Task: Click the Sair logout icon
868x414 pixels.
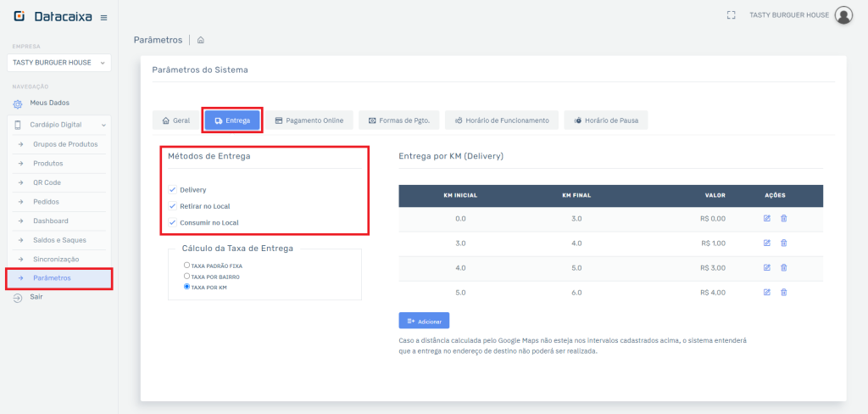Action: 18,298
